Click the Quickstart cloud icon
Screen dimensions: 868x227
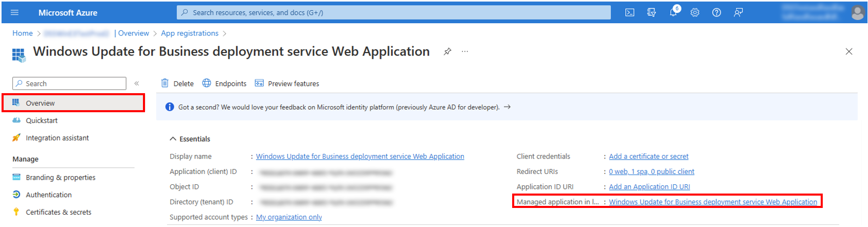click(16, 120)
